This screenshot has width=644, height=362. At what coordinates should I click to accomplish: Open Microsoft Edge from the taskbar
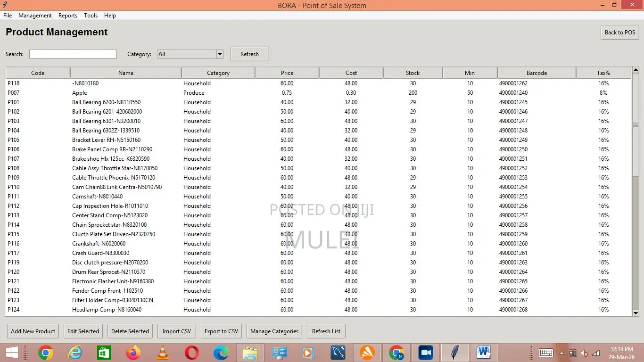pyautogui.click(x=221, y=353)
